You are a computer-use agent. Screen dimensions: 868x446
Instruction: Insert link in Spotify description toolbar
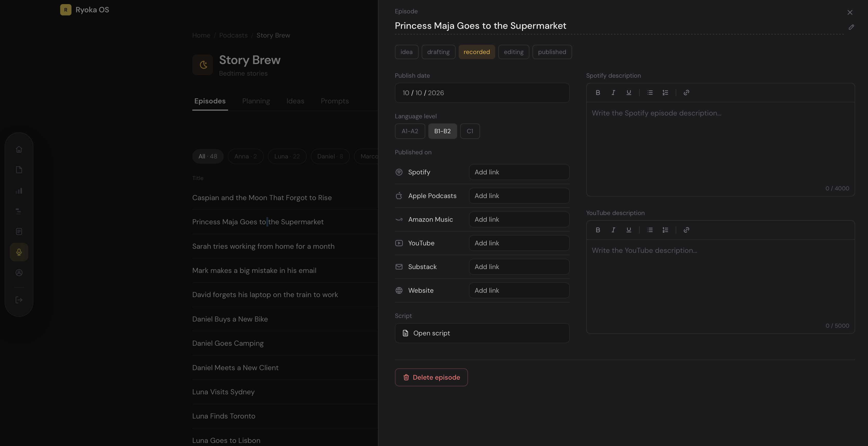click(x=686, y=93)
